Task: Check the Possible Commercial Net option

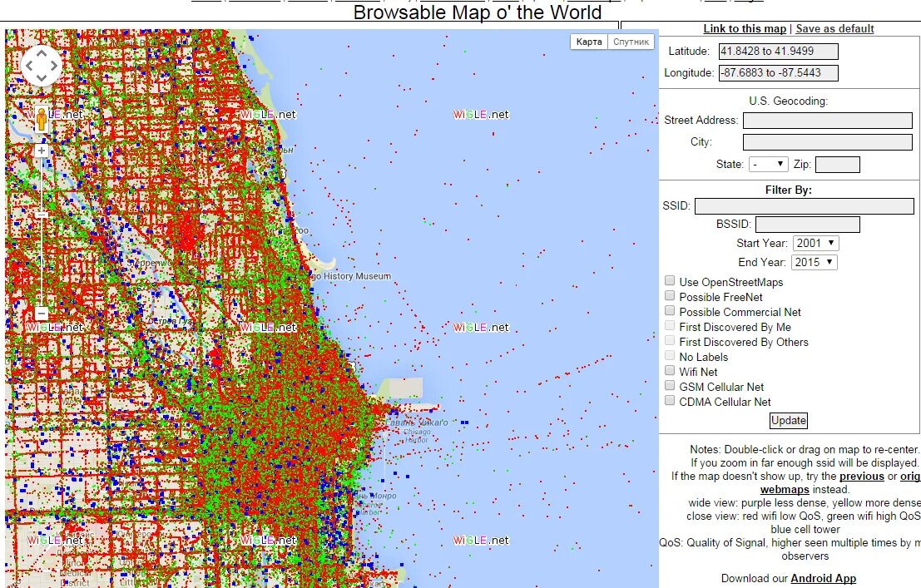Action: click(670, 310)
